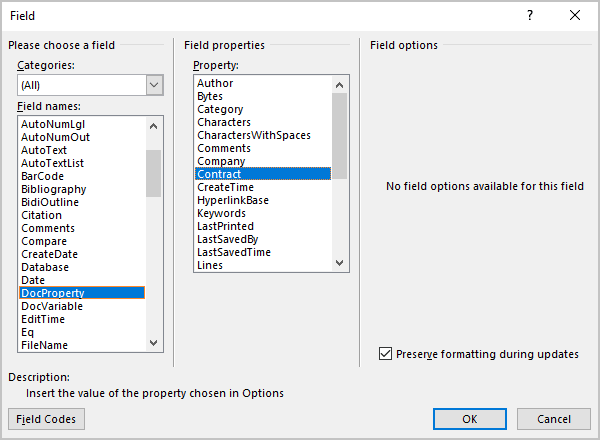Toggle Preserve formatting during updates checkbox

[x=385, y=354]
